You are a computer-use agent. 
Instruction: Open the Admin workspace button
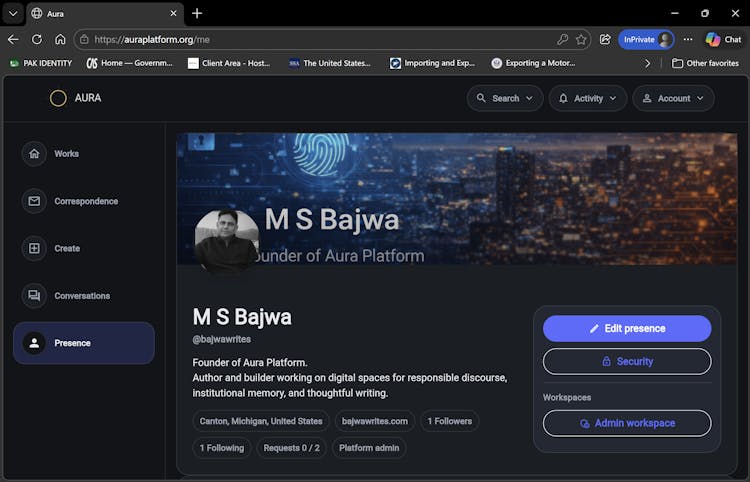(x=627, y=423)
